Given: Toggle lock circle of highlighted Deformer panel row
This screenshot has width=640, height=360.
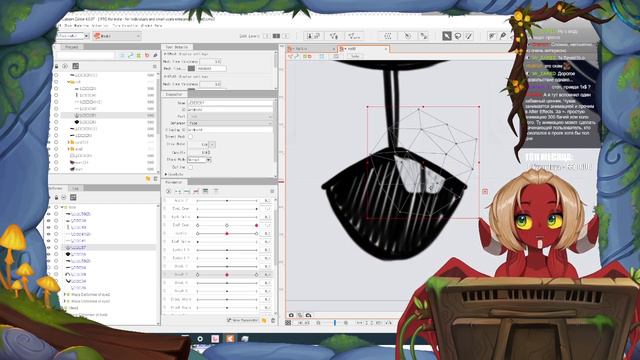Looking at the screenshot, I should pyautogui.click(x=56, y=248).
